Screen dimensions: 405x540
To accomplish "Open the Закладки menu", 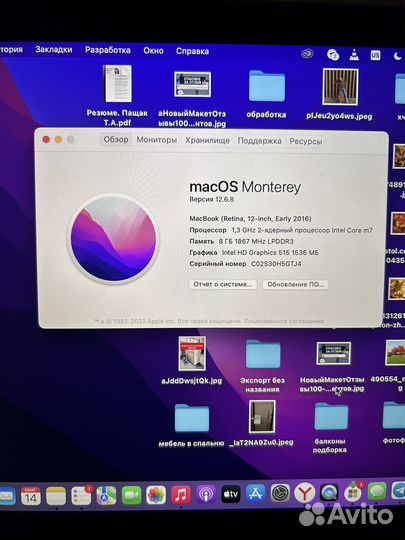I will click(x=54, y=49).
